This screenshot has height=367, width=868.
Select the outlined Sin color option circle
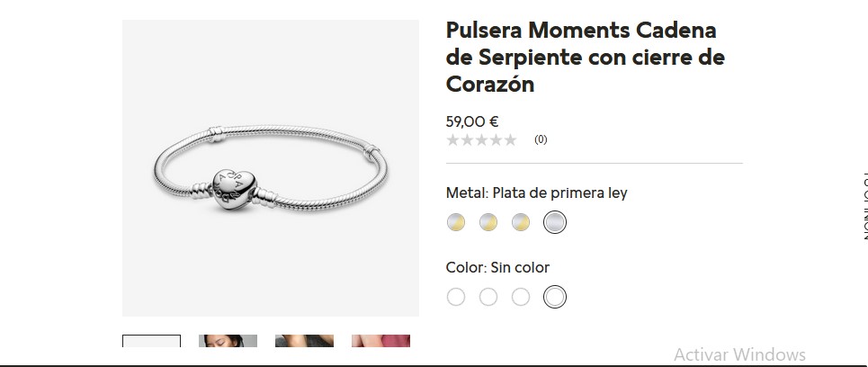(x=555, y=297)
